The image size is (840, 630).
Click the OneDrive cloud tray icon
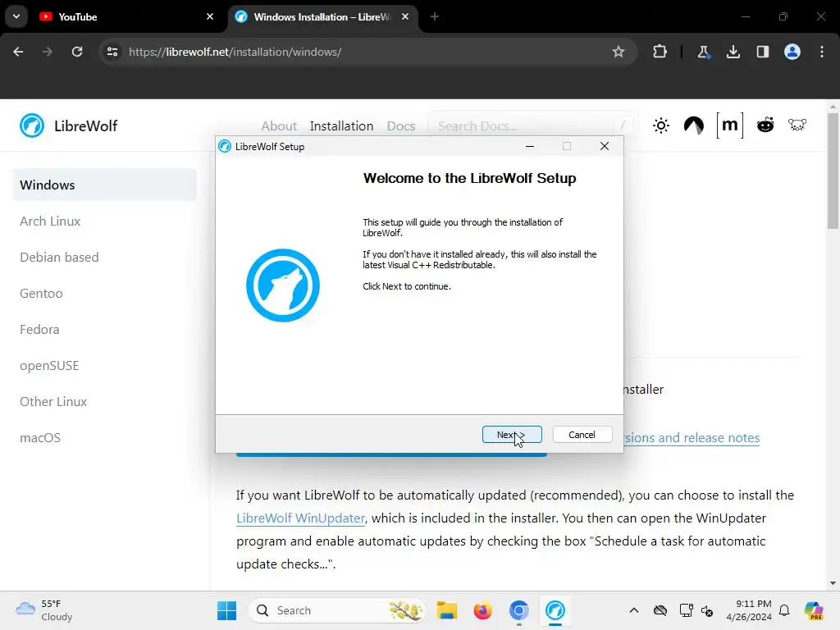tap(660, 610)
